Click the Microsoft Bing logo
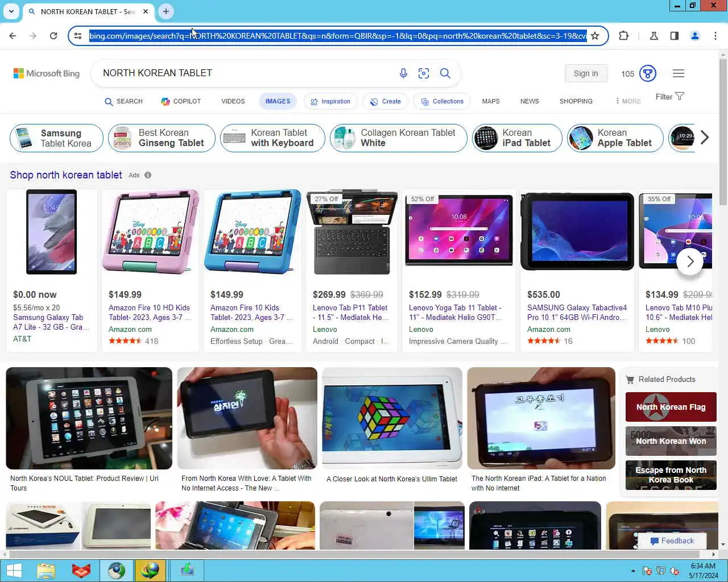This screenshot has height=582, width=728. coord(47,73)
